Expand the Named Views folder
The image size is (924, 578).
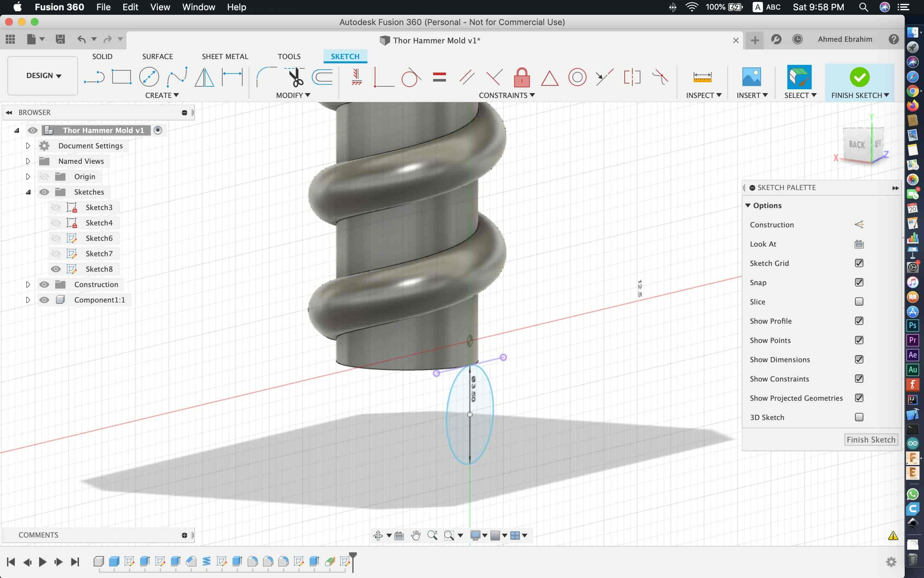pyautogui.click(x=28, y=161)
